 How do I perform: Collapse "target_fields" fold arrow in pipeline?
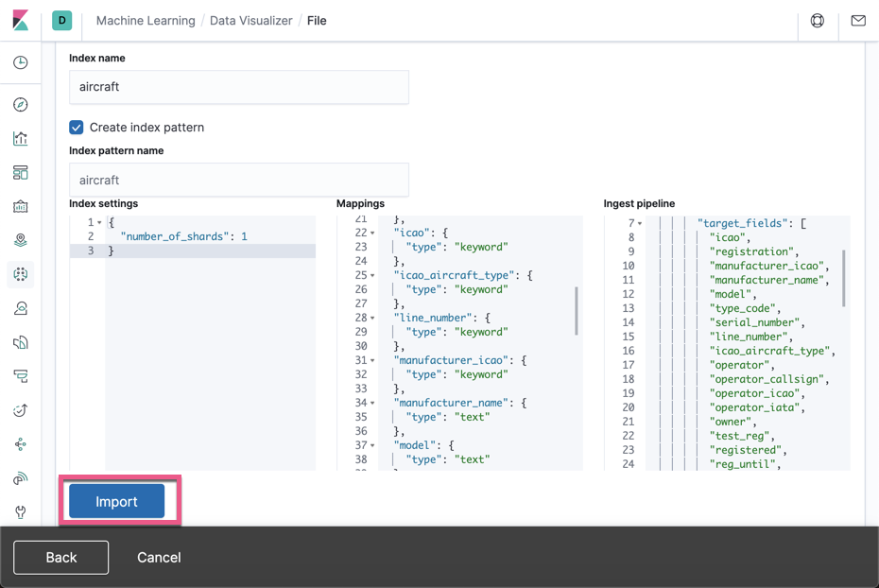coord(640,223)
